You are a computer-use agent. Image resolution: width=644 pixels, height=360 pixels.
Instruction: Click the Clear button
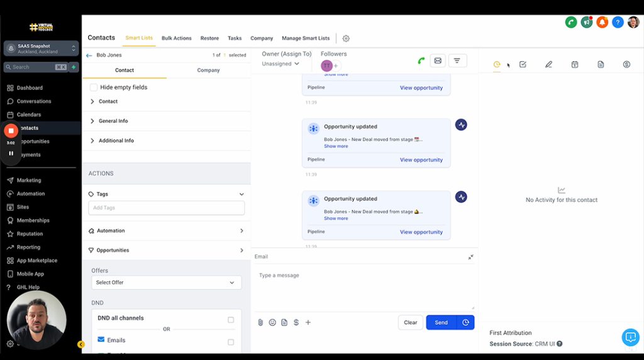click(410, 323)
